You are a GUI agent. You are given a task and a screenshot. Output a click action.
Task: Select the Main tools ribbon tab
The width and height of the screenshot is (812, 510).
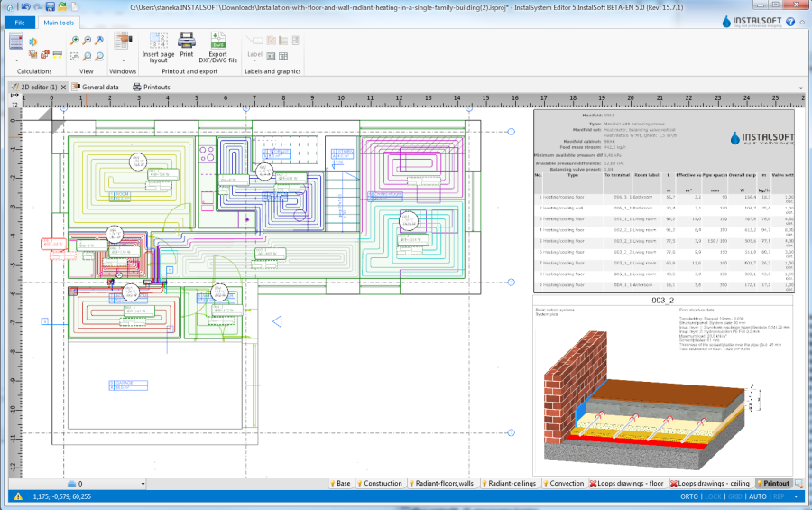[x=59, y=23]
